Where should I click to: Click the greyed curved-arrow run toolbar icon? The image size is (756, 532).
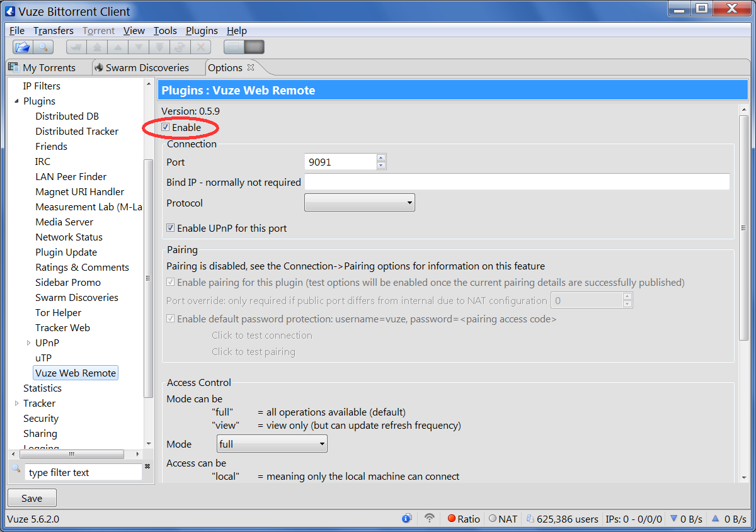(76, 47)
